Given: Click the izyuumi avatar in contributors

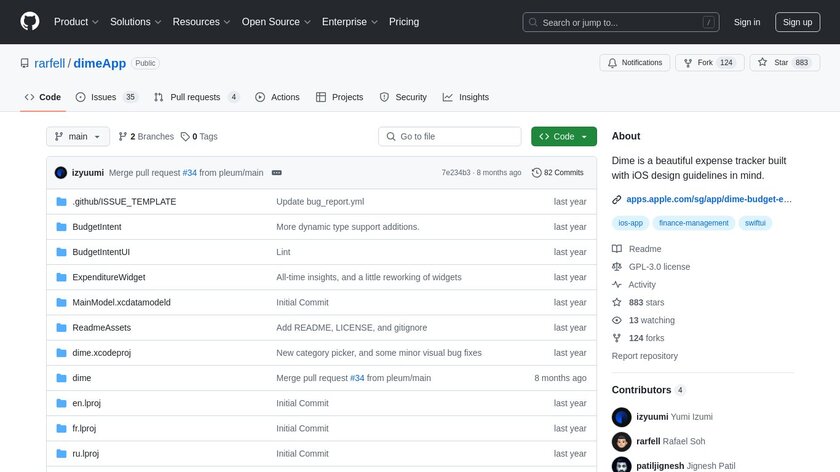Looking at the screenshot, I should pos(622,417).
